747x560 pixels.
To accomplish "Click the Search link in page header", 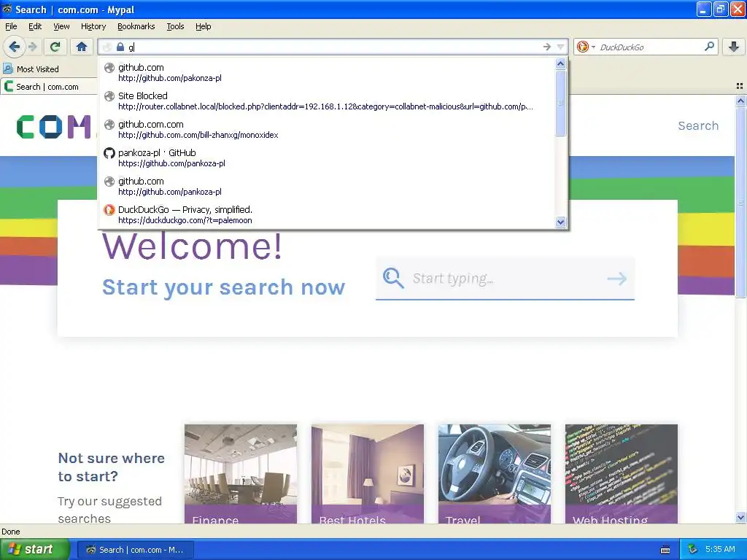I will 698,125.
